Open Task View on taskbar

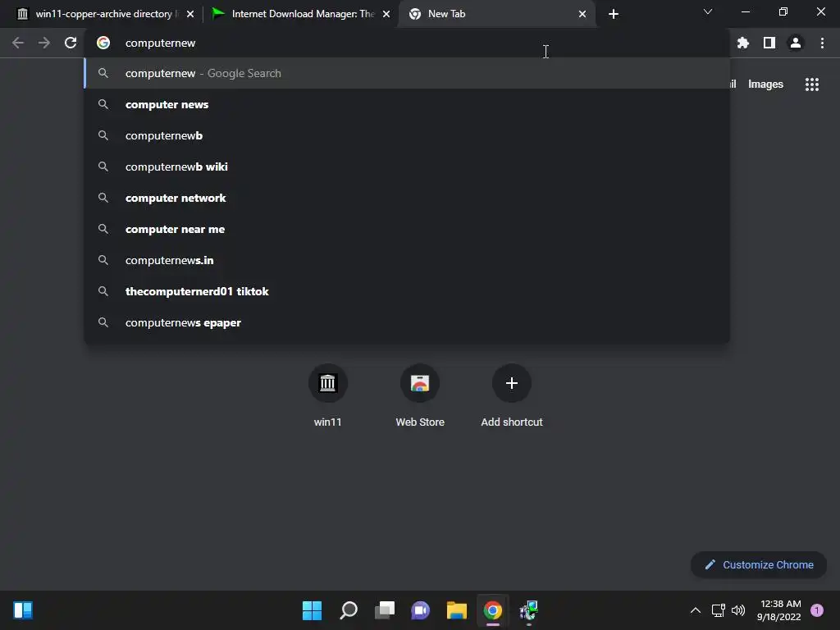pos(385,610)
